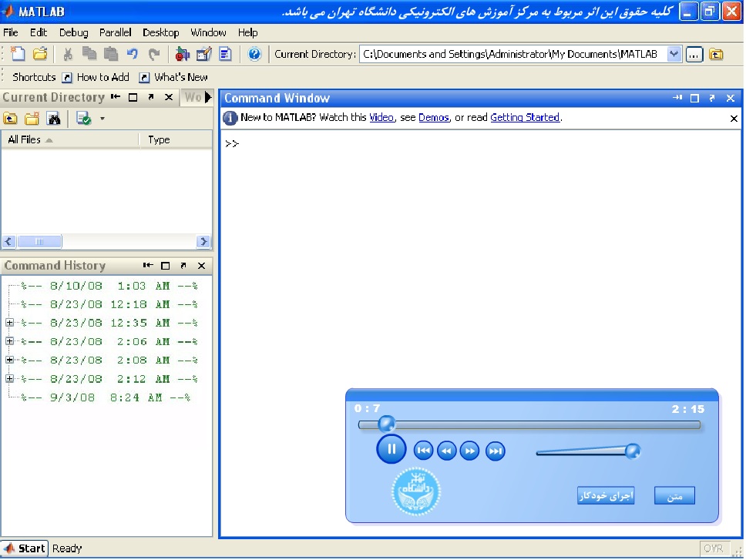Copy using the toolbar copy icon

(89, 54)
